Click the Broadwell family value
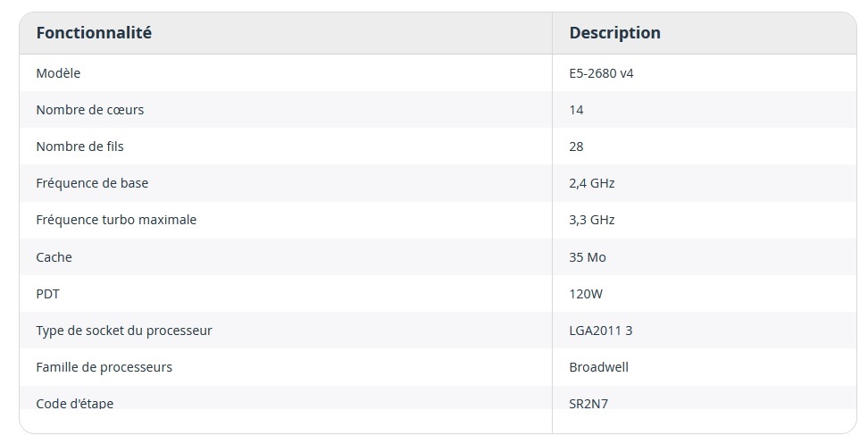The height and width of the screenshot is (444, 868). (x=598, y=367)
